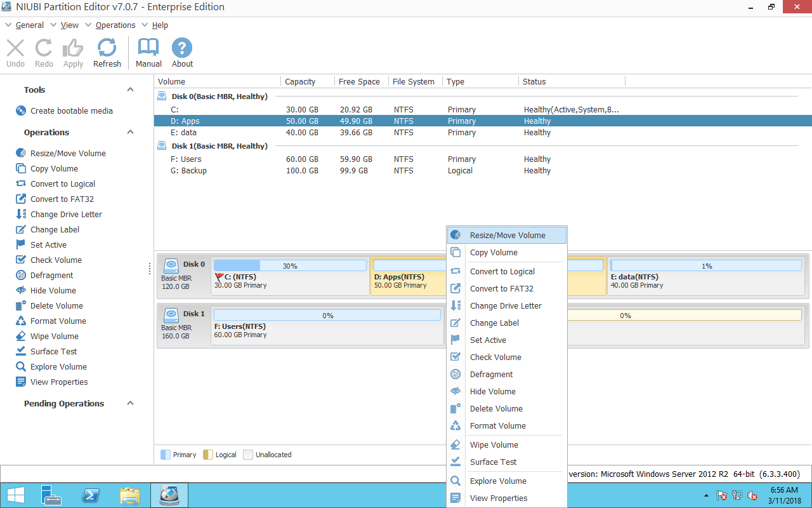Select Check Volume in sidebar
This screenshot has width=812, height=508.
pos(56,260)
